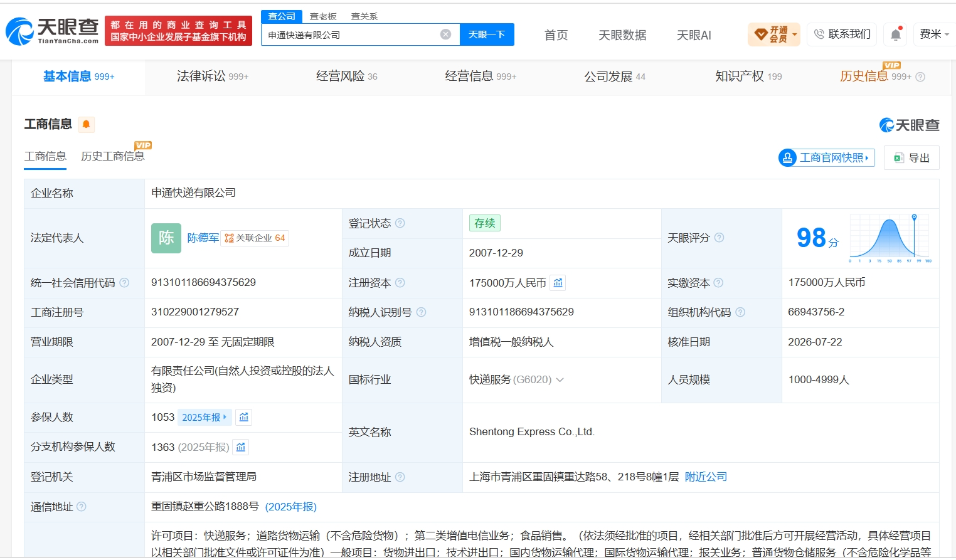This screenshot has width=956, height=560.
Task: Open the 历史信息 tab help icon
Action: point(920,77)
